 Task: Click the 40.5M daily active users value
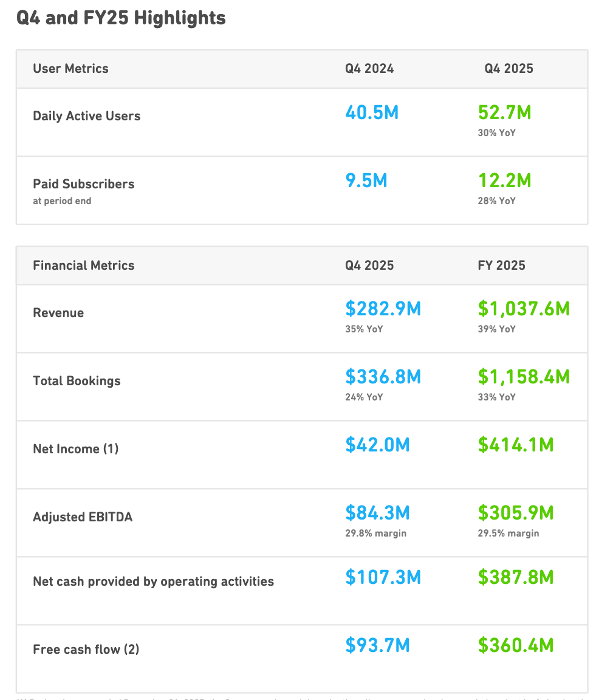click(x=372, y=112)
